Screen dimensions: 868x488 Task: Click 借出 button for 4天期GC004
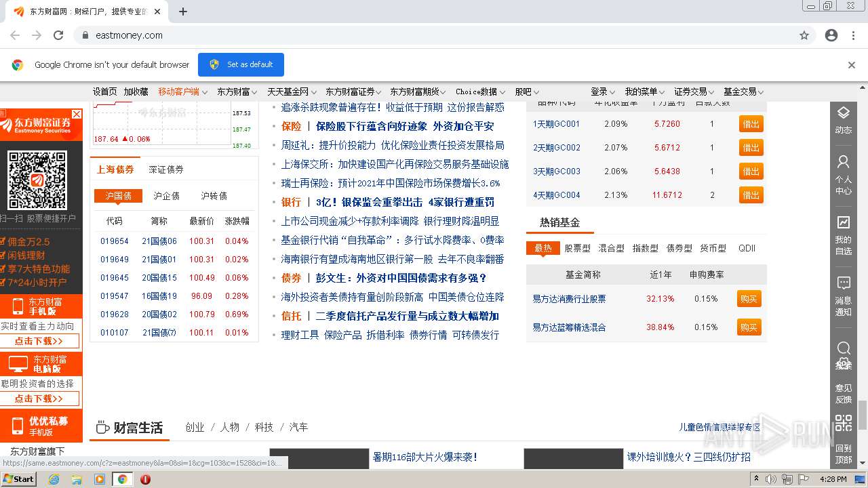click(x=751, y=195)
